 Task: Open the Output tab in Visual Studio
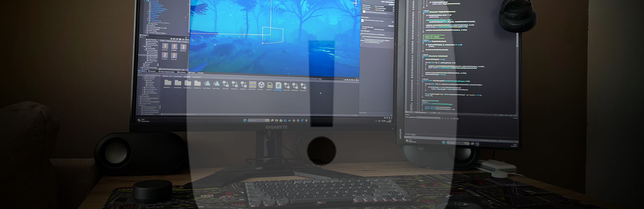tap(413, 134)
